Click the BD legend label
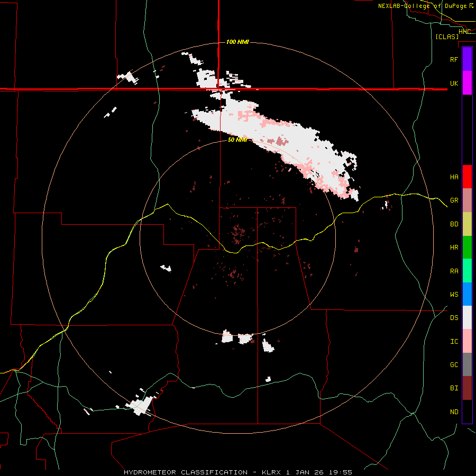 (454, 224)
